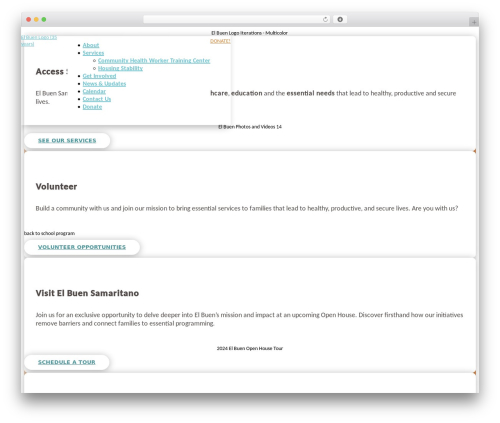The width and height of the screenshot is (500, 423).
Task: Click the orange DONATE! link
Action: click(220, 41)
